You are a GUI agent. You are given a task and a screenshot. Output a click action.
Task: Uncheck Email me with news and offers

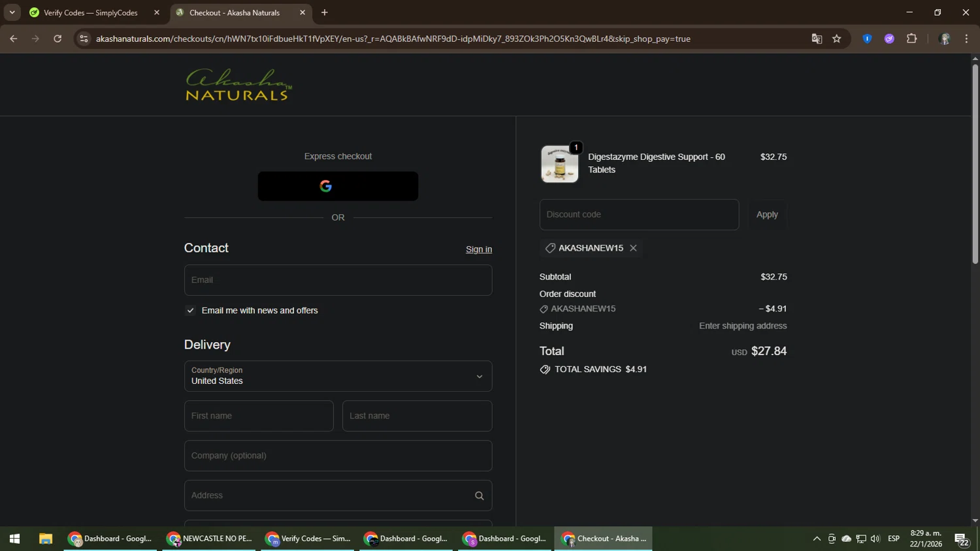(x=190, y=311)
